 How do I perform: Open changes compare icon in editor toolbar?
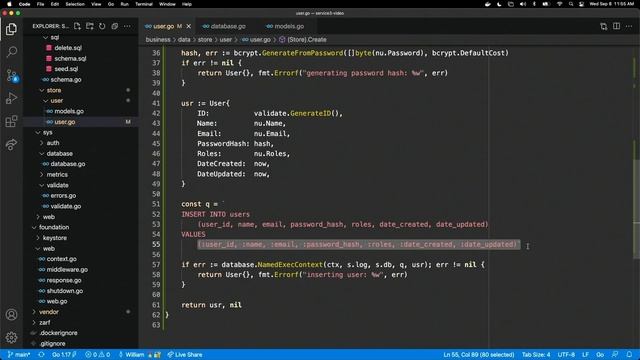pyautogui.click(x=604, y=26)
